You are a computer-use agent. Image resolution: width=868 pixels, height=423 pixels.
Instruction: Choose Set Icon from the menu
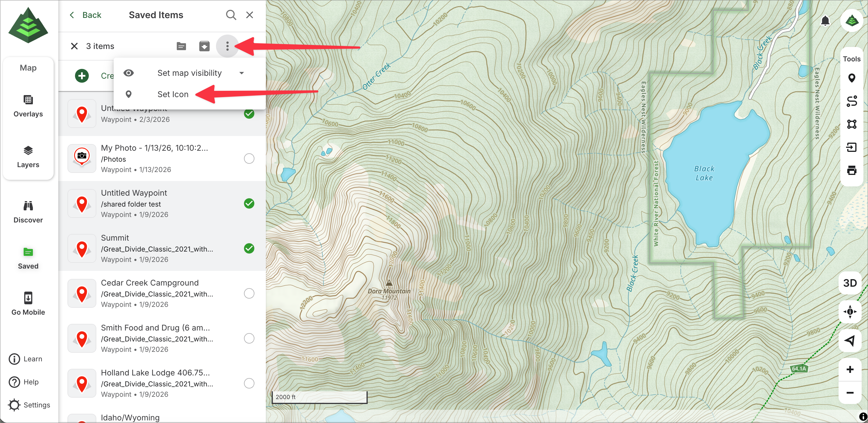point(173,94)
